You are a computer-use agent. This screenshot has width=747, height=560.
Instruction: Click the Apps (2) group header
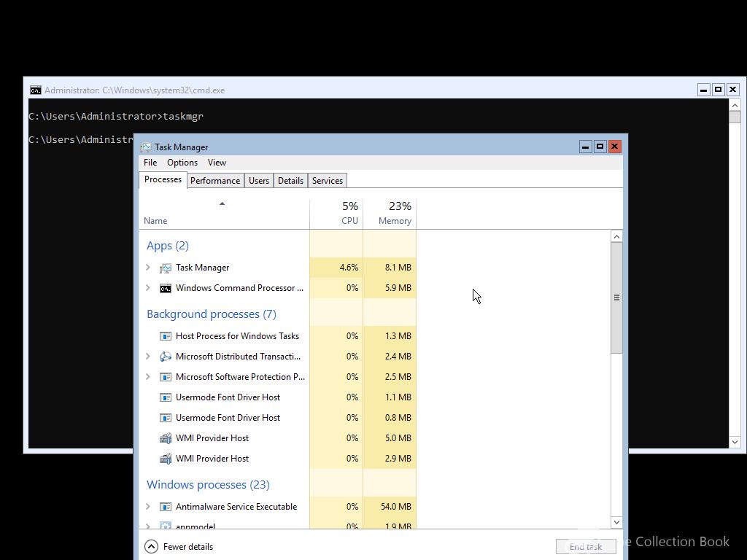pyautogui.click(x=168, y=246)
